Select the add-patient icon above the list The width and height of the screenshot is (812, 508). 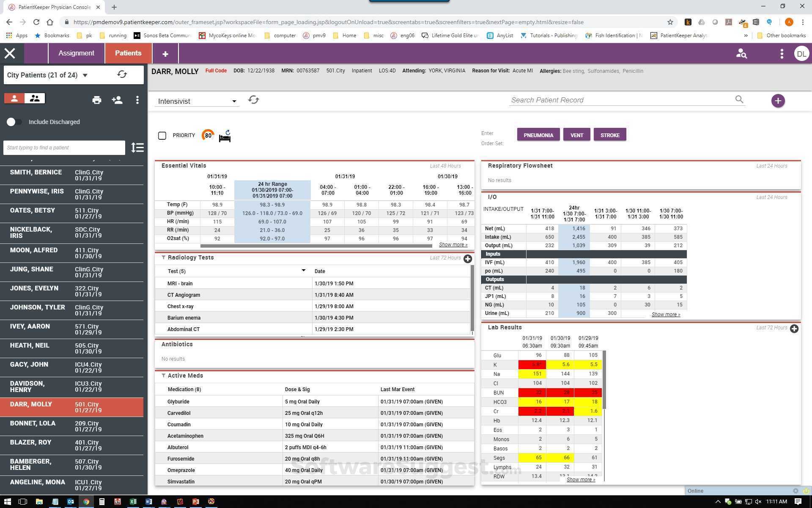117,100
